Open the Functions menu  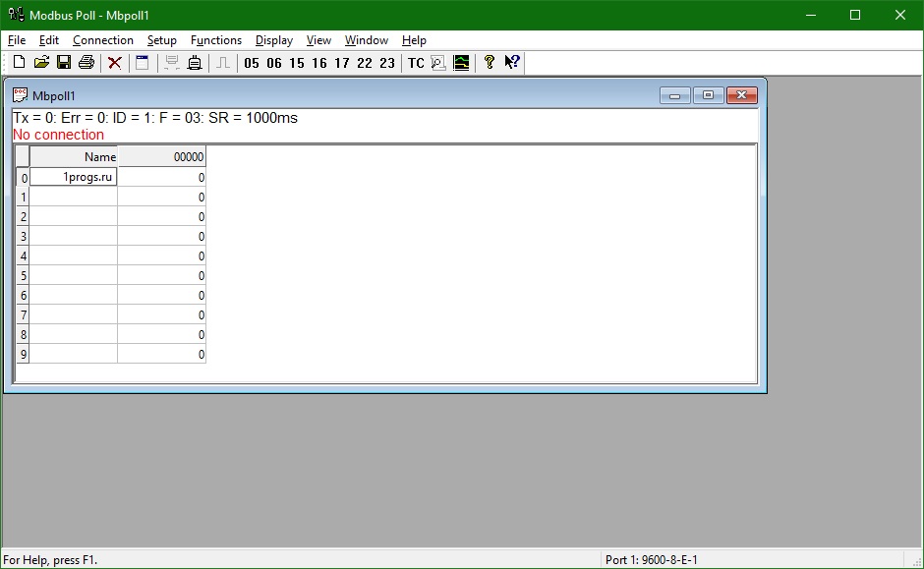215,40
